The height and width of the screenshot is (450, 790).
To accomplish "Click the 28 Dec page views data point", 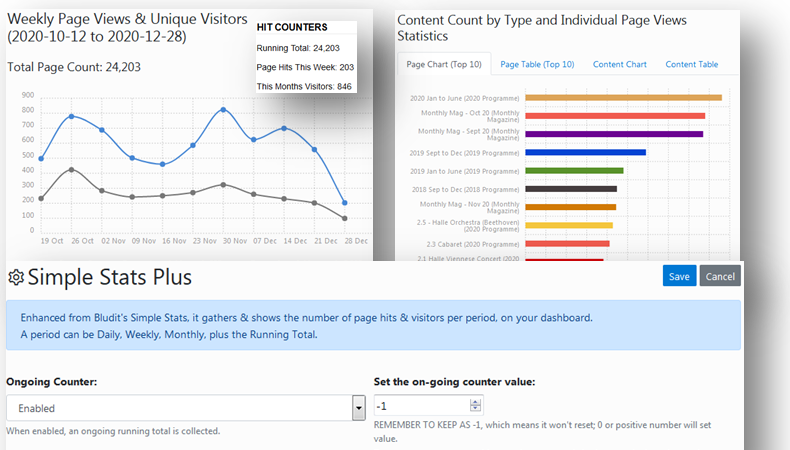I will click(345, 203).
